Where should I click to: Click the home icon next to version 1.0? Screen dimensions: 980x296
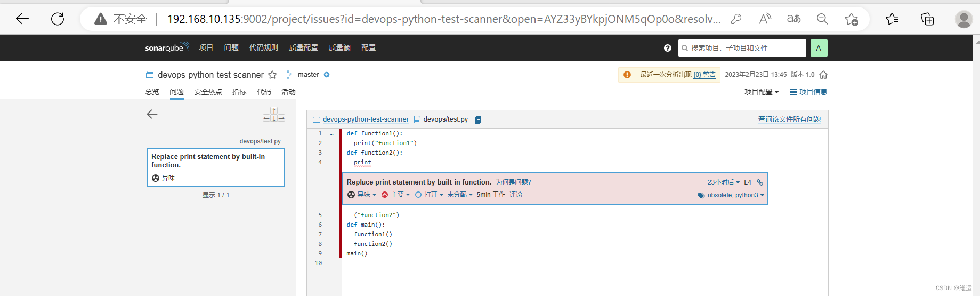coord(823,75)
